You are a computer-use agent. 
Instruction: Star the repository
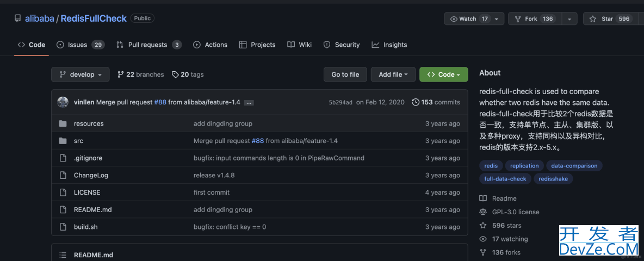[611, 19]
